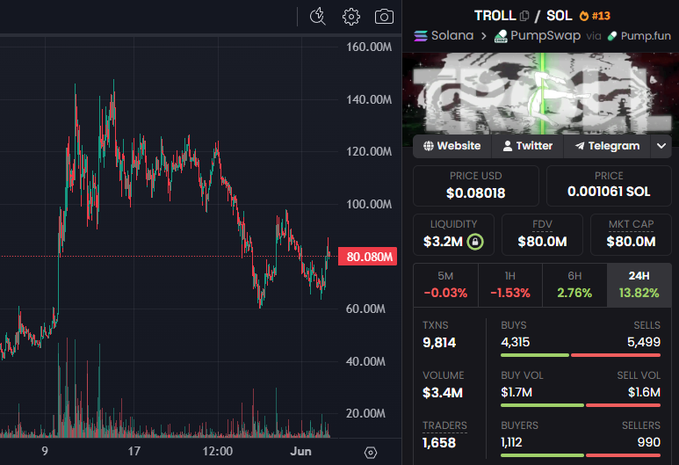Click the PumpSwap DEX link
The width and height of the screenshot is (679, 465).
point(537,36)
